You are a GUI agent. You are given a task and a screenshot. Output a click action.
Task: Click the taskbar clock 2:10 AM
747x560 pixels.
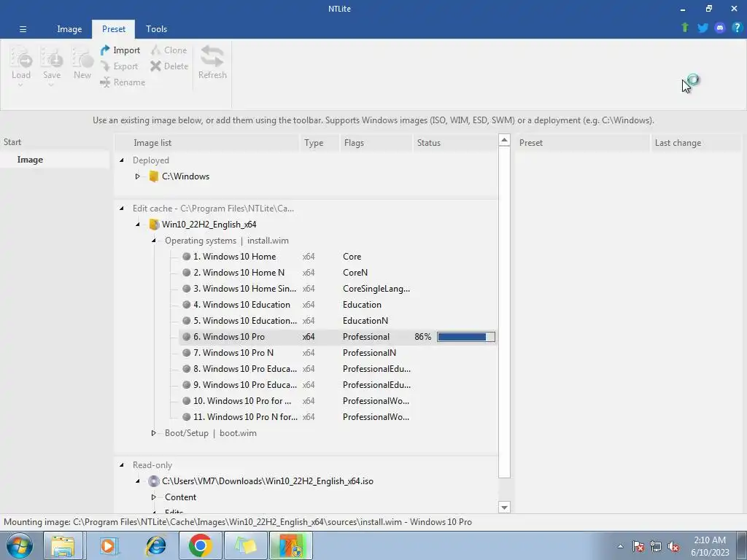(x=710, y=540)
